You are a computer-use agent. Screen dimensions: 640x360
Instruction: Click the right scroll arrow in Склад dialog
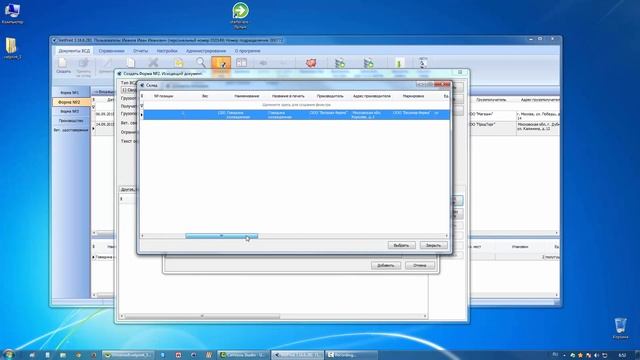(447, 236)
